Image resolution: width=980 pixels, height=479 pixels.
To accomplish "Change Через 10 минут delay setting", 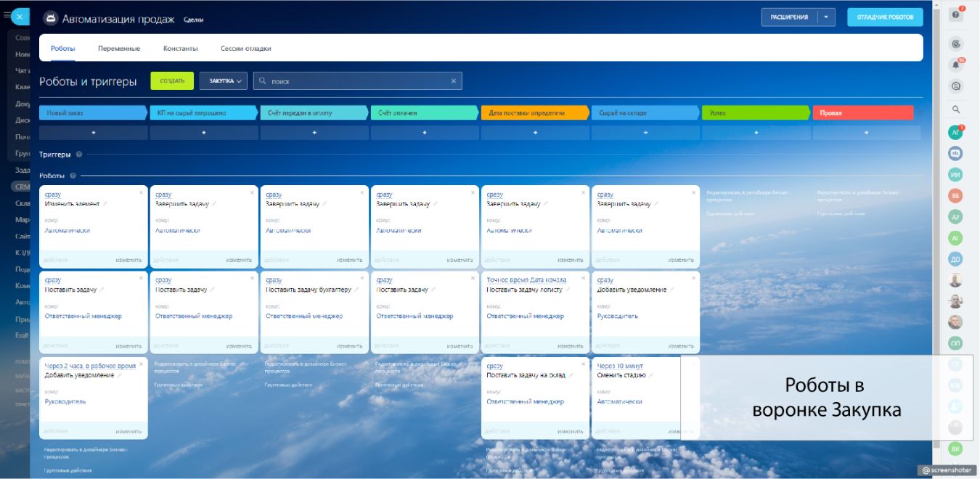I will point(621,366).
